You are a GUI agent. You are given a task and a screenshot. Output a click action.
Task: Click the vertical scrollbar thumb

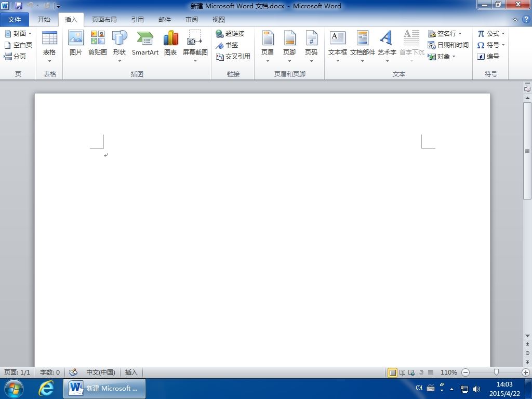[x=527, y=151]
